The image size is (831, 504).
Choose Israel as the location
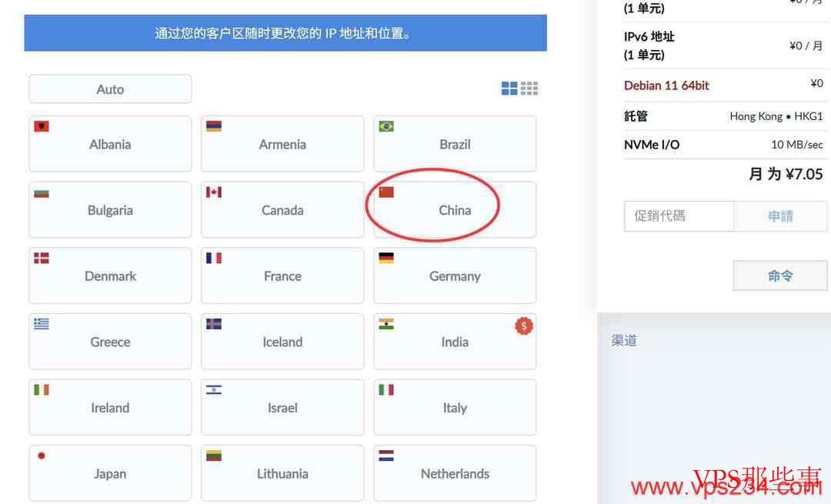pos(282,408)
